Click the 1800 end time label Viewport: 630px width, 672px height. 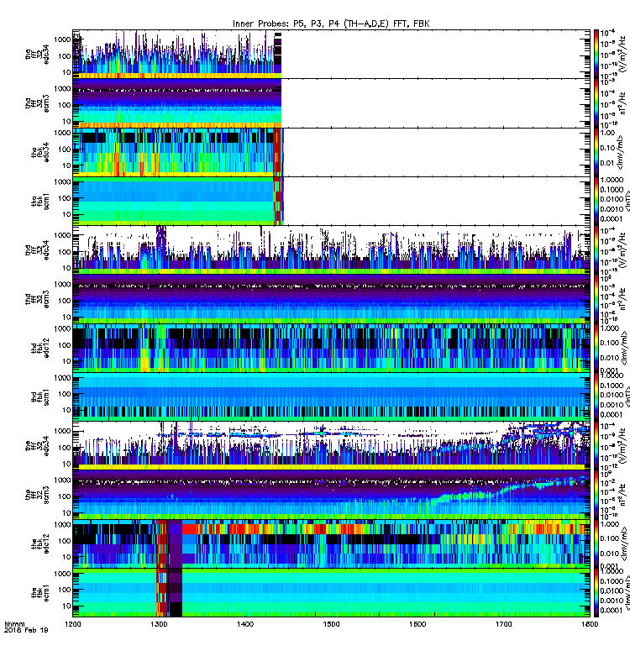(x=591, y=624)
